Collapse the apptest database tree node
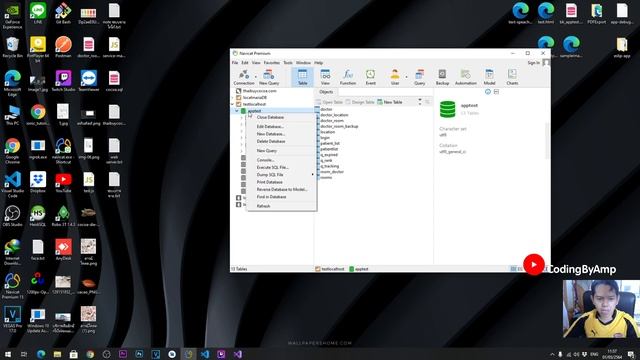This screenshot has width=640, height=360. click(236, 111)
